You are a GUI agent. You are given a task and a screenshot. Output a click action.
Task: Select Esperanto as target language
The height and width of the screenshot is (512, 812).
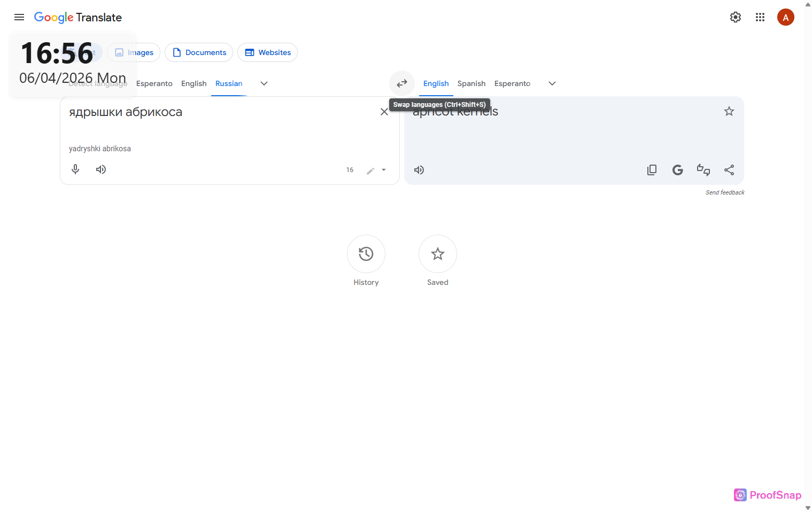click(x=513, y=83)
